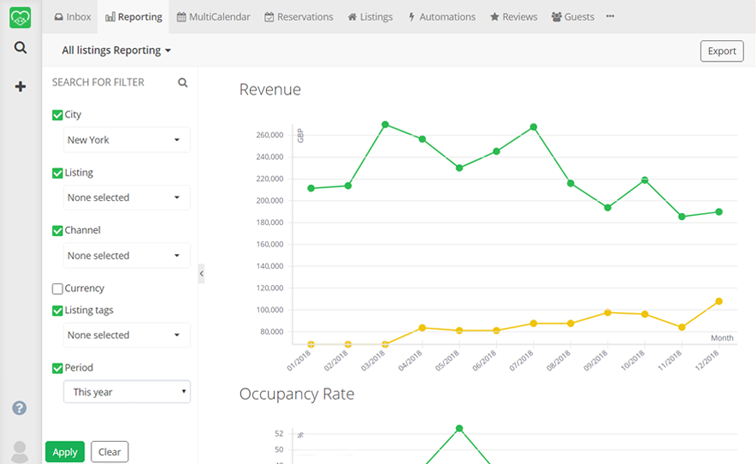The height and width of the screenshot is (464, 756).
Task: Click the 03/2018 green revenue peak point
Action: (385, 125)
